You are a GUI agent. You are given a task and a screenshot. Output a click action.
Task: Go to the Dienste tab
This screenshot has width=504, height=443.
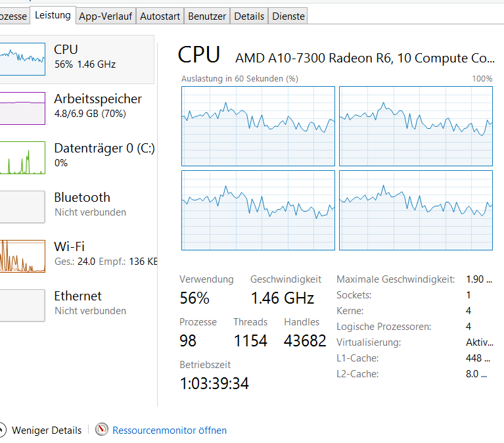click(x=288, y=16)
